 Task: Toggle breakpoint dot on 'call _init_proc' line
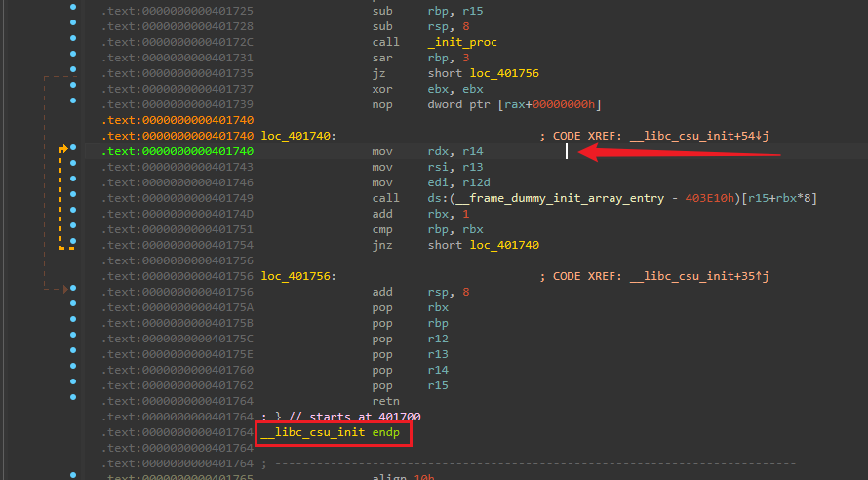pos(73,38)
